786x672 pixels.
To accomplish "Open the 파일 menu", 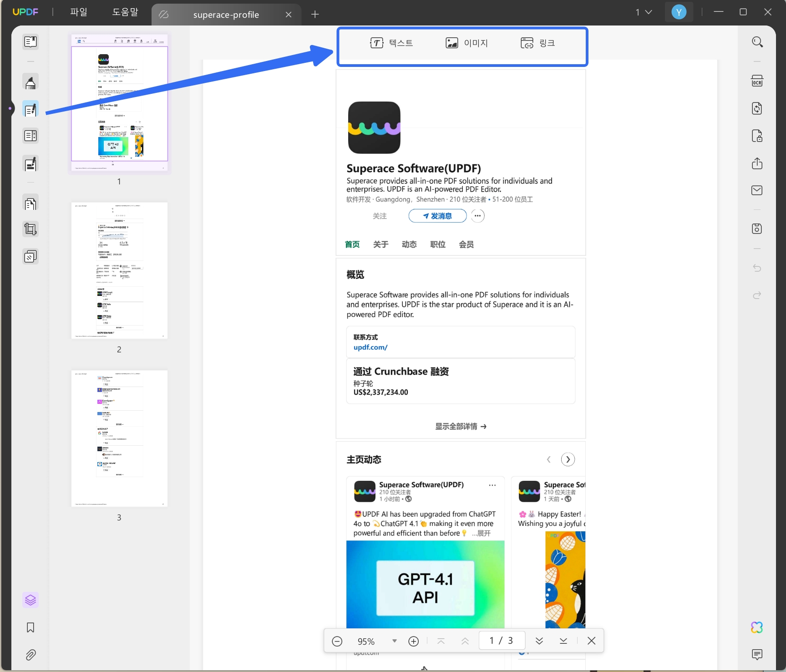I will (79, 12).
